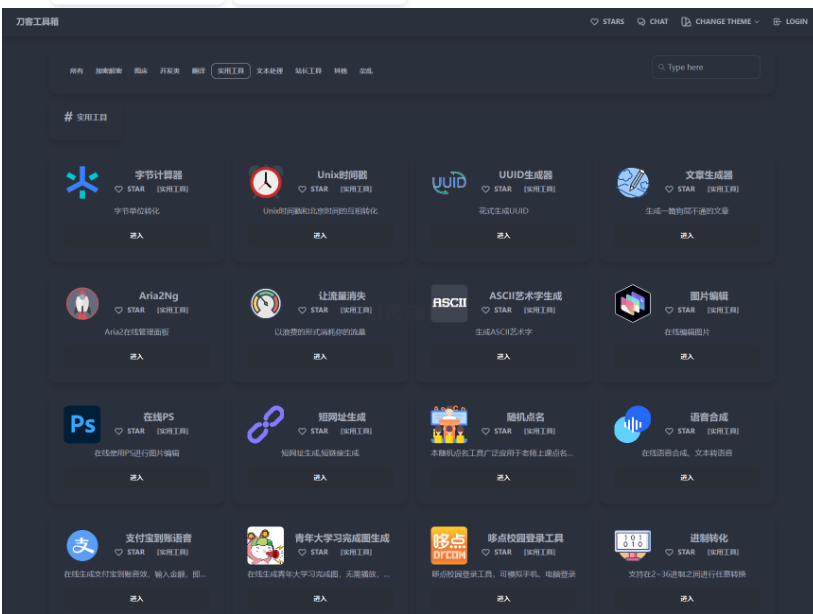Viewport: 813px width, 614px height.
Task: Click the 支付宝到账语音 Alipay icon
Action: (82, 545)
